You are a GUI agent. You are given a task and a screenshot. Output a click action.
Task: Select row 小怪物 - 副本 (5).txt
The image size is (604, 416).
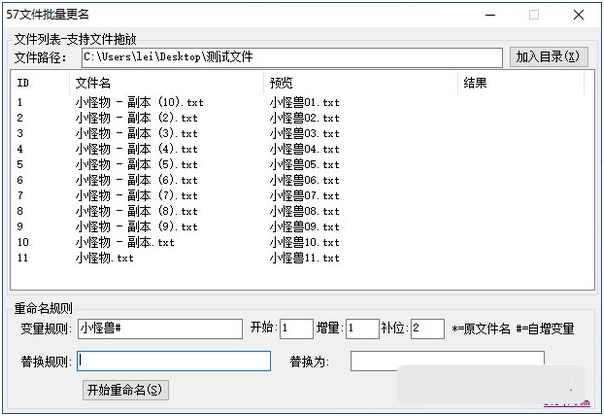[136, 164]
